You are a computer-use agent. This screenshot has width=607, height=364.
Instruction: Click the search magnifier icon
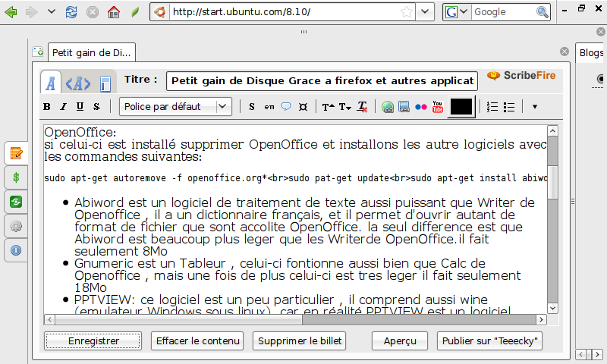point(543,12)
